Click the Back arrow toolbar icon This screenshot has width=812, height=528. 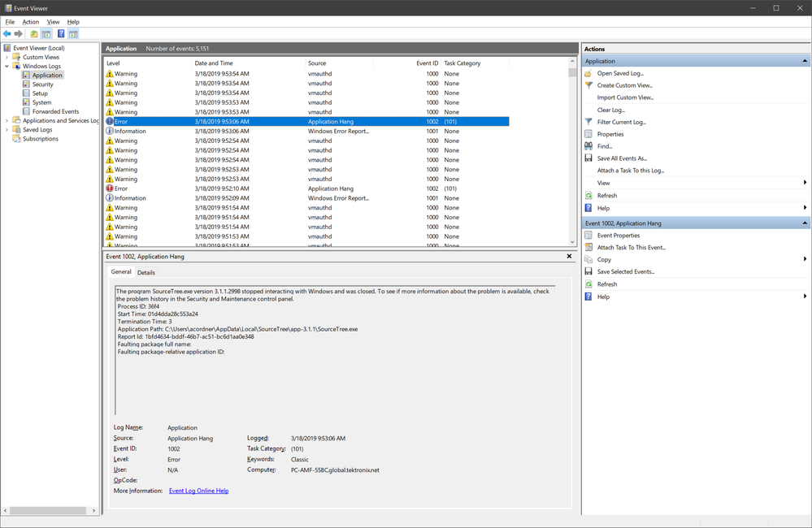(x=7, y=33)
